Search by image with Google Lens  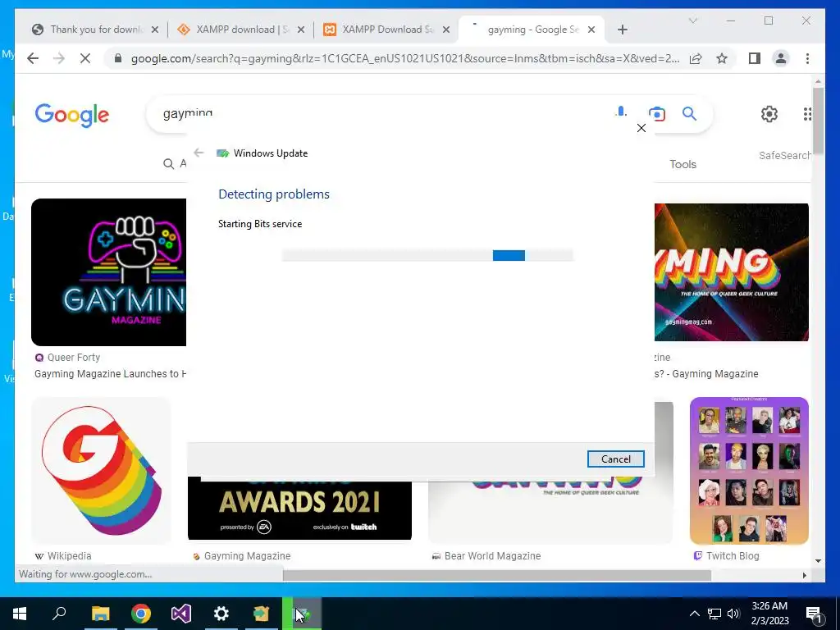[657, 113]
